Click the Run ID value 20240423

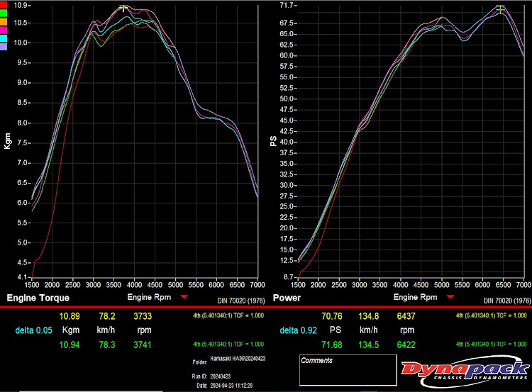(221, 376)
